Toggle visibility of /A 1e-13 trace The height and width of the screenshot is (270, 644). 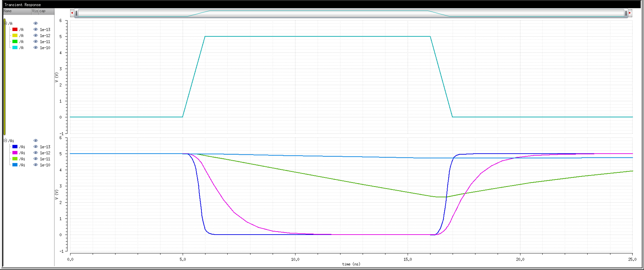(36, 29)
